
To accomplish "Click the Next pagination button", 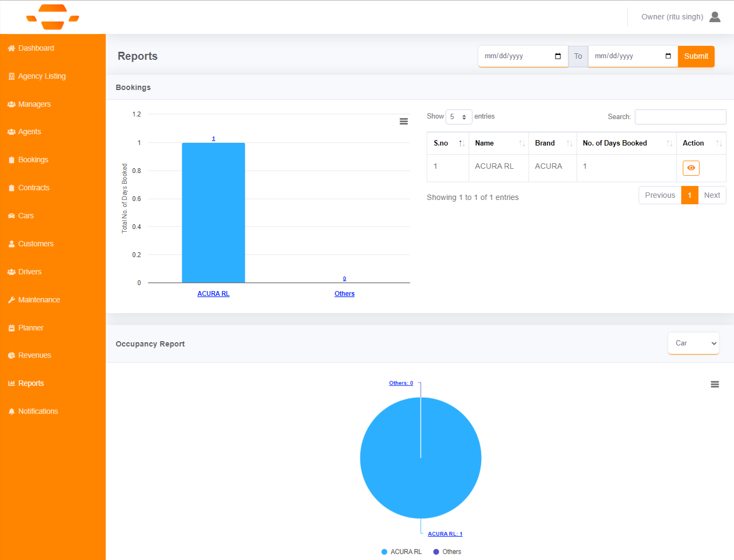I will click(711, 195).
